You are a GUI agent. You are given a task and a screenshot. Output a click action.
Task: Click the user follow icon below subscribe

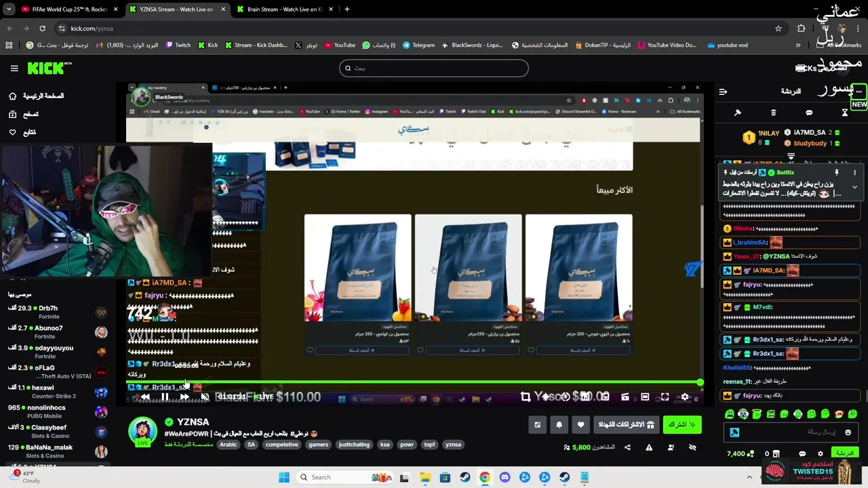tap(671, 447)
